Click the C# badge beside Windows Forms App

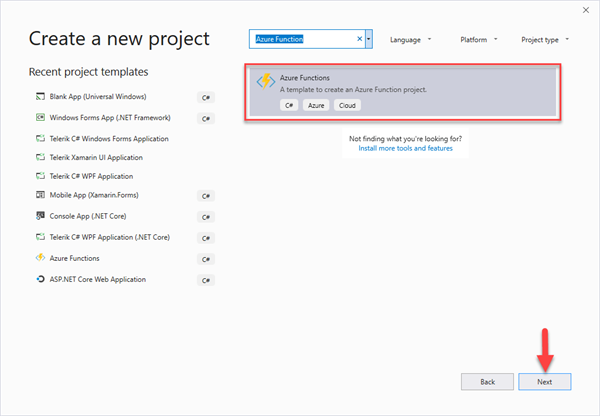pos(206,119)
